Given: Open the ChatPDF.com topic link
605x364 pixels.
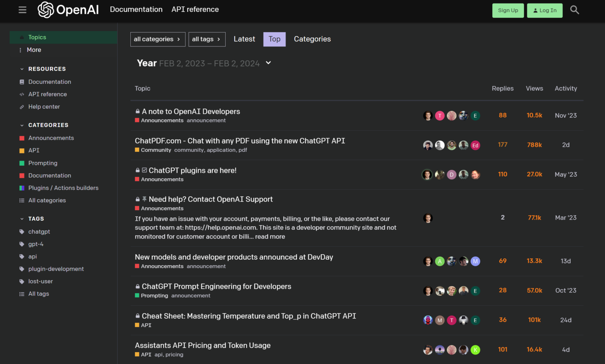Looking at the screenshot, I should tap(239, 141).
